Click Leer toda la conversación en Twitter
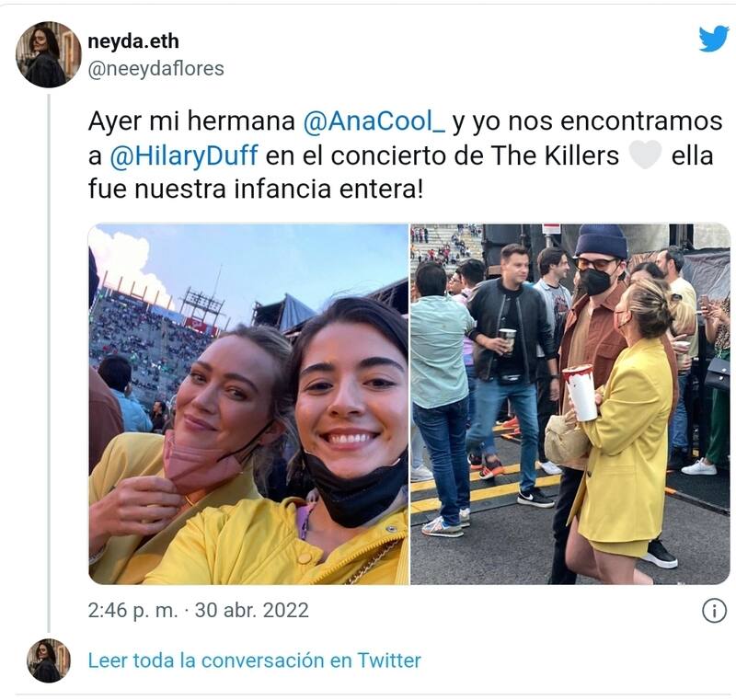 (255, 660)
